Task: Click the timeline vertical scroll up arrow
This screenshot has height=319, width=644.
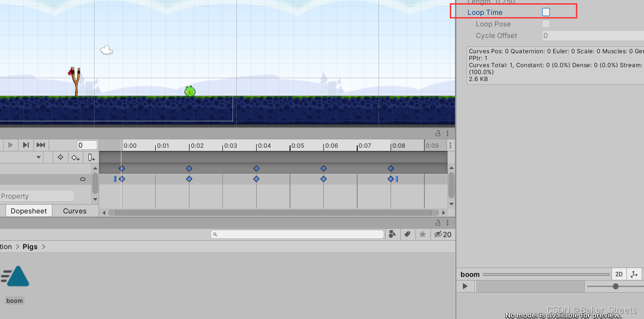Action: tap(451, 169)
